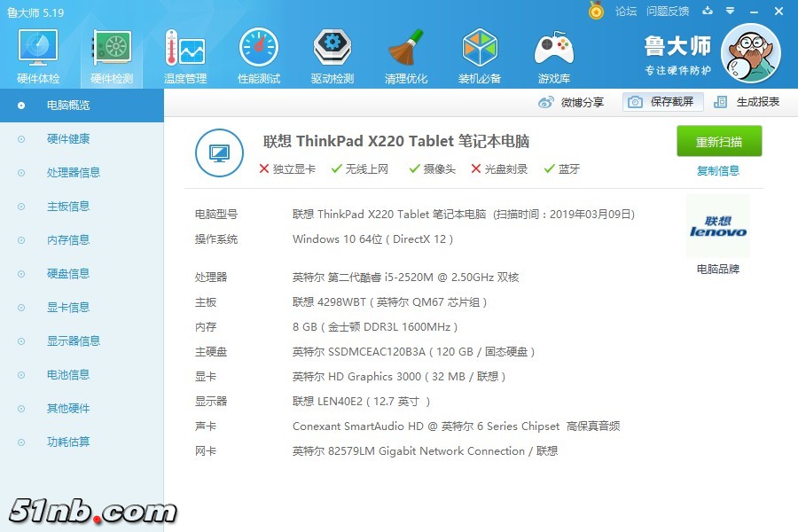Click the 8 GB DDR3L memory value
The width and height of the screenshot is (798, 532).
(x=375, y=327)
